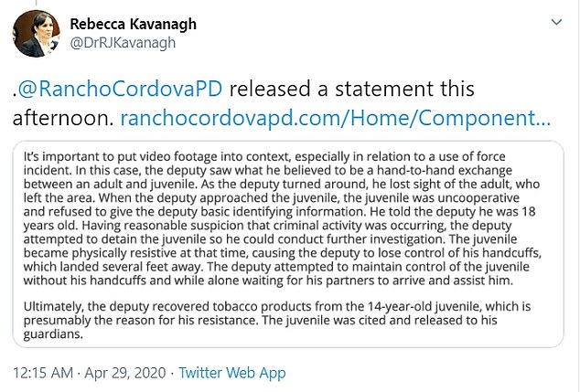
Task: Click the Apr 29, 2020 date
Action: 125,373
